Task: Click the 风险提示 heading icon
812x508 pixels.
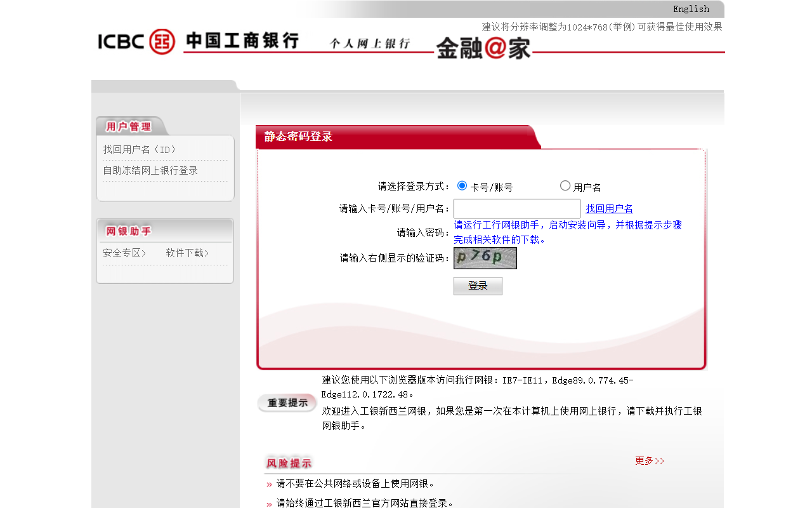Action: (x=289, y=462)
